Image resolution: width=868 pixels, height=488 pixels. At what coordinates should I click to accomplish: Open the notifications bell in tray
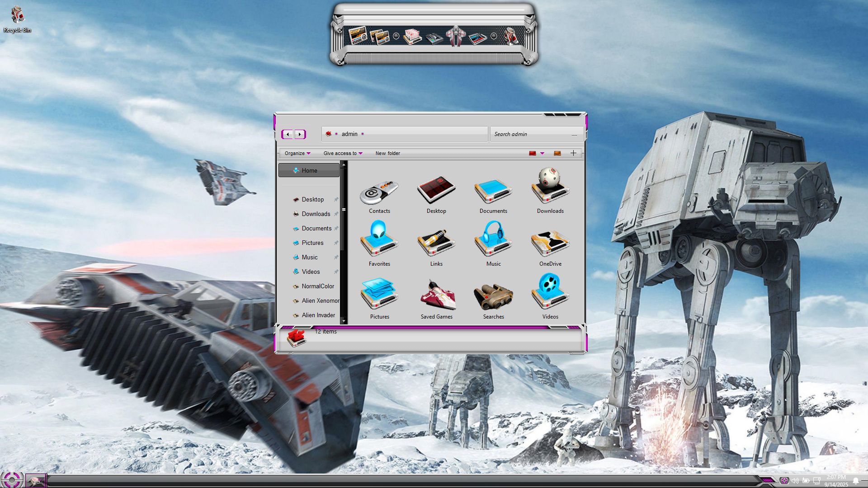pyautogui.click(x=855, y=481)
